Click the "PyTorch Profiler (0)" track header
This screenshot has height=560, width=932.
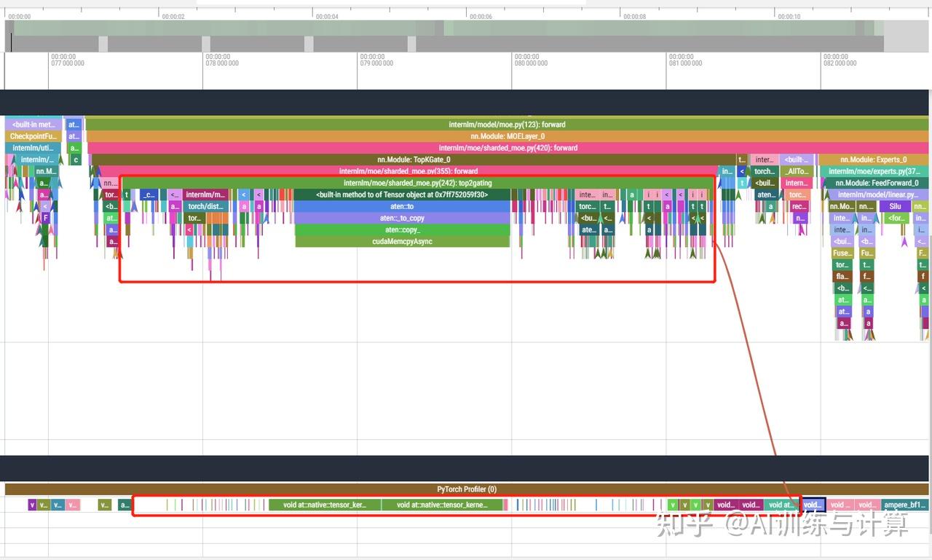click(x=465, y=489)
